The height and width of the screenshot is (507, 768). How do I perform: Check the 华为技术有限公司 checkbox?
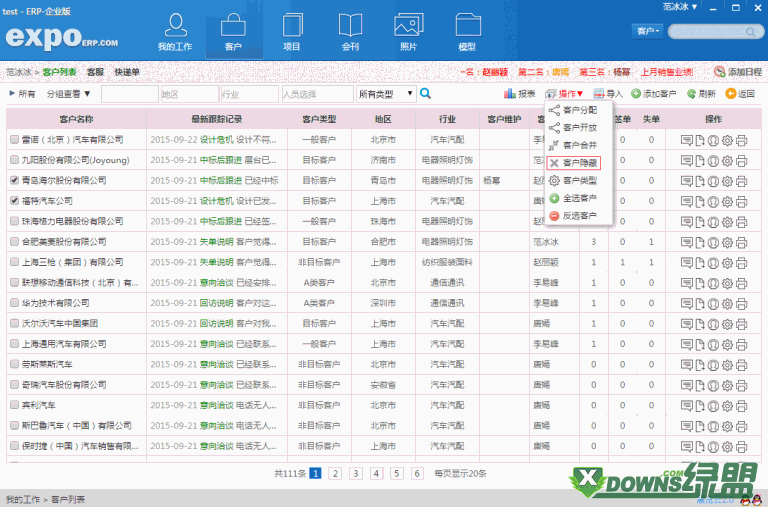click(x=14, y=303)
